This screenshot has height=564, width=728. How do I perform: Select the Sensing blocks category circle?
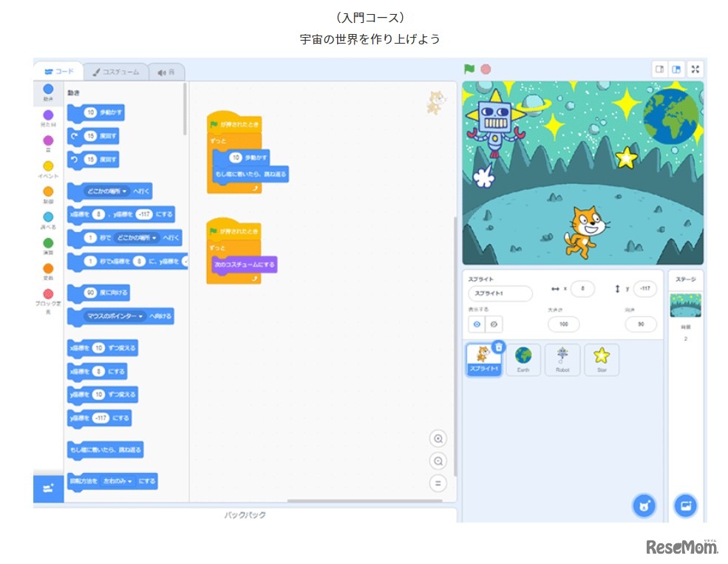[x=48, y=217]
